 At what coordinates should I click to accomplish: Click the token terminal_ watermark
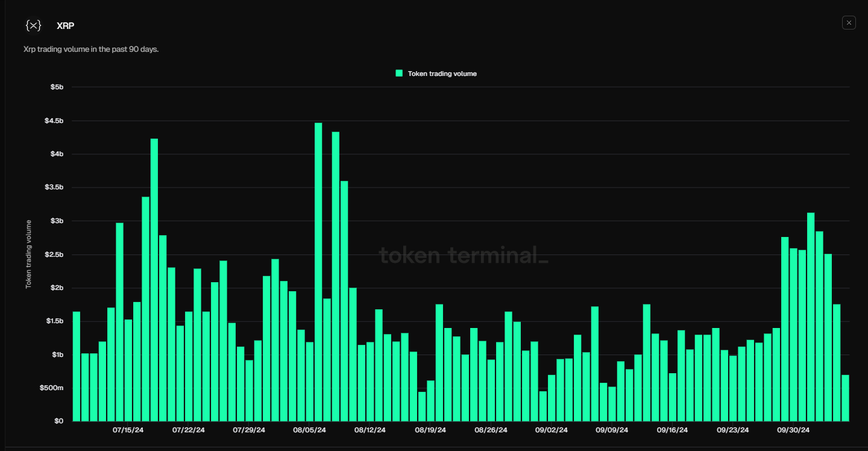point(464,256)
